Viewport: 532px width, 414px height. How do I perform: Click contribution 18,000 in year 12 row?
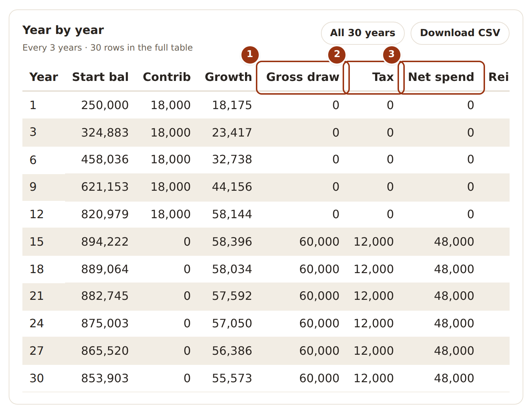click(171, 214)
